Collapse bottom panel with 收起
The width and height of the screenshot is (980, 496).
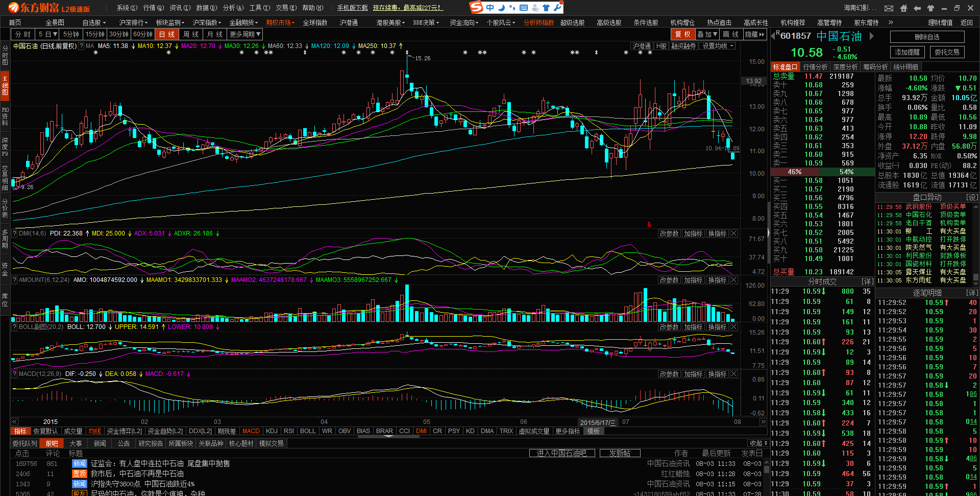(758, 443)
